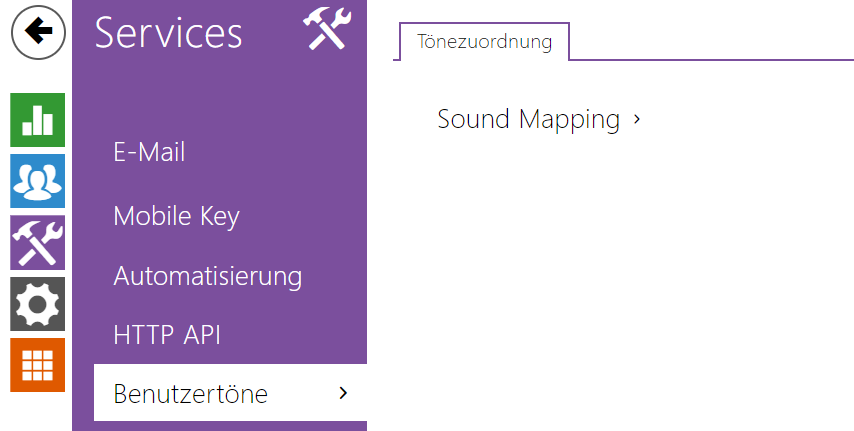Click the chevron next to Benutzertöne
Image resolution: width=854 pixels, height=431 pixels.
[x=343, y=393]
